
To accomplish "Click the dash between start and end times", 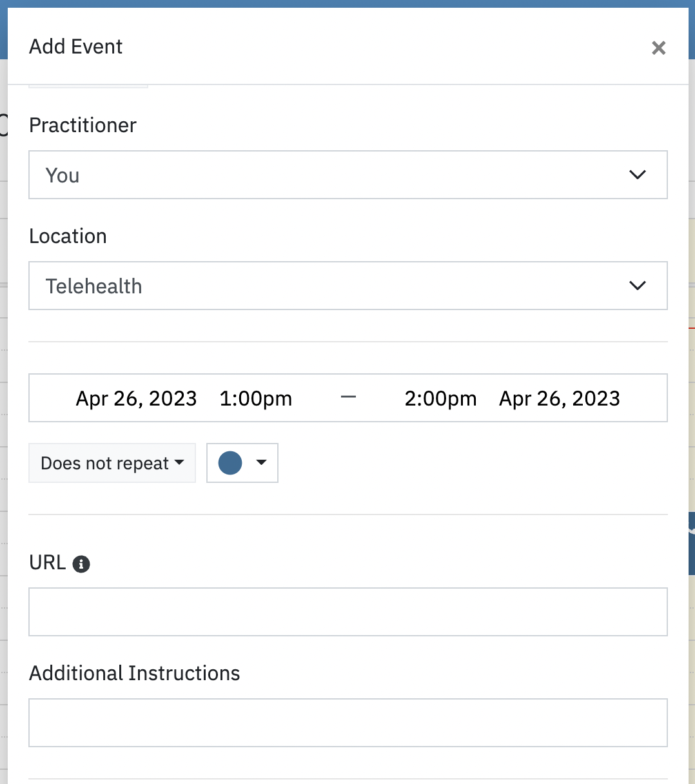I will pyautogui.click(x=348, y=398).
